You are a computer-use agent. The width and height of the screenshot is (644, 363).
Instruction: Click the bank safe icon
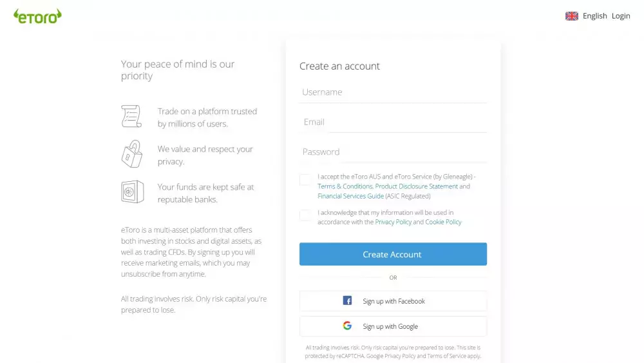coord(132,191)
